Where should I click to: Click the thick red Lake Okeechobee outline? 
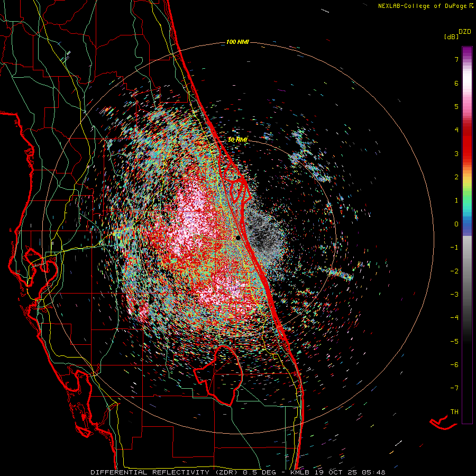[218, 375]
